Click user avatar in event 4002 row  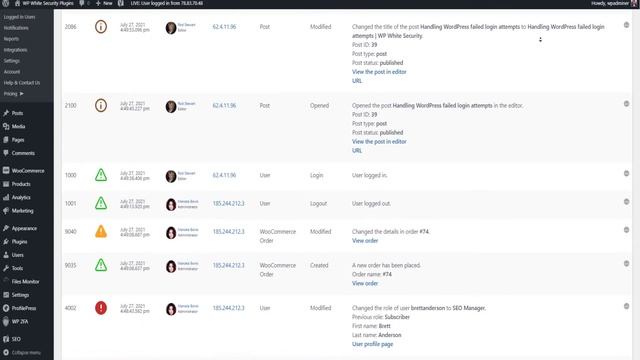(x=171, y=309)
